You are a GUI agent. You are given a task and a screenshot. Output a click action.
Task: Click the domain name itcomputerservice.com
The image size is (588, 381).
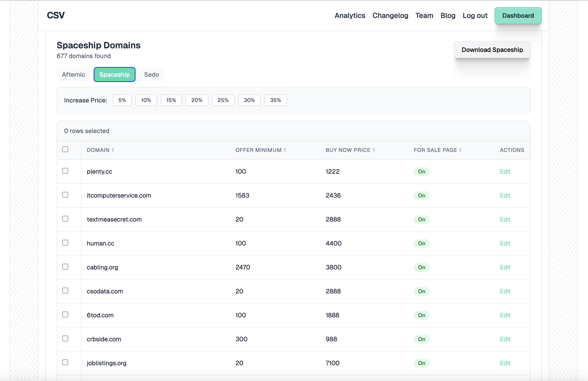(119, 195)
